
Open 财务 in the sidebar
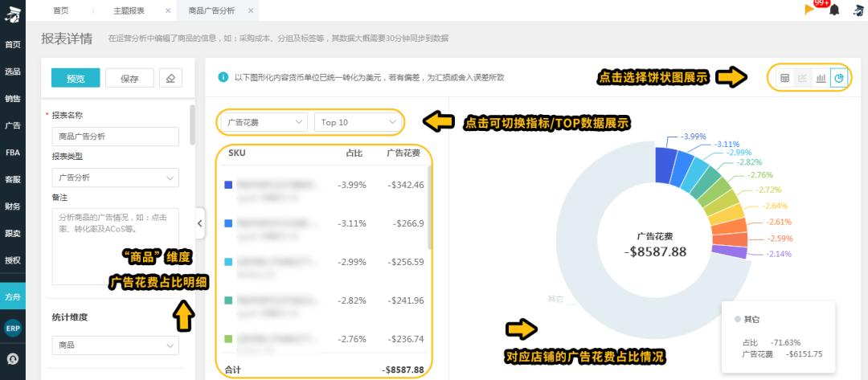[13, 206]
